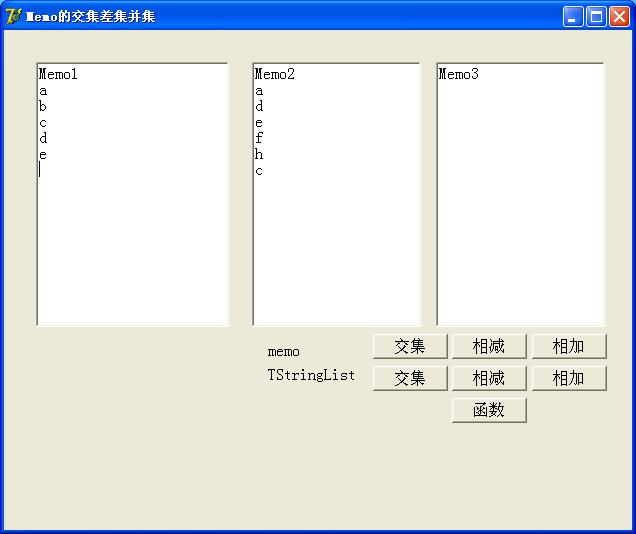Close the window
The image size is (636, 534).
[619, 17]
